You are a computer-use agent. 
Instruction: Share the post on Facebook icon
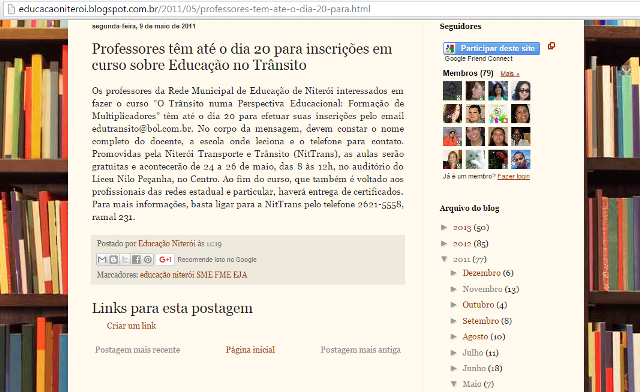(x=136, y=260)
